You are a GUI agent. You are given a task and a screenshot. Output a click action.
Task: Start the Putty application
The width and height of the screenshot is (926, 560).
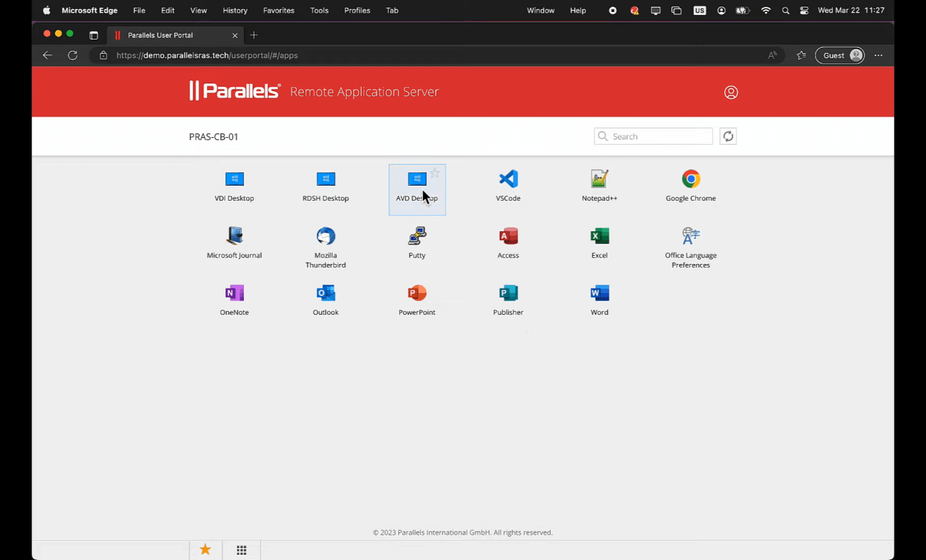416,237
